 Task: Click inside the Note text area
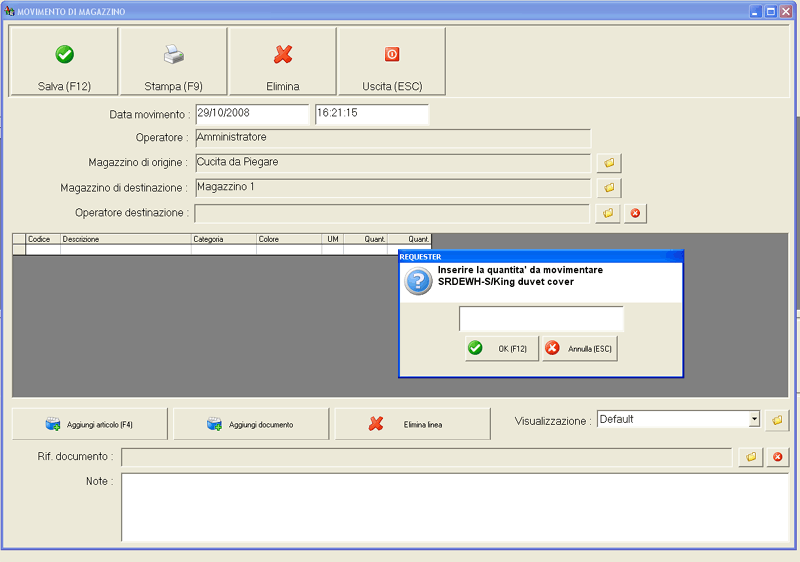(455, 507)
